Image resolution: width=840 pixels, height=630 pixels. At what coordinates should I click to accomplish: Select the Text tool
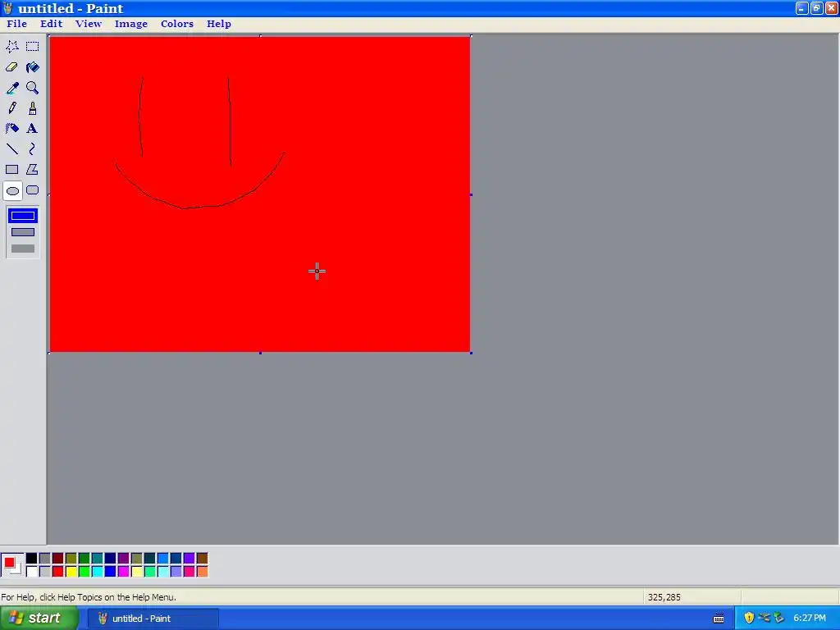click(x=33, y=129)
